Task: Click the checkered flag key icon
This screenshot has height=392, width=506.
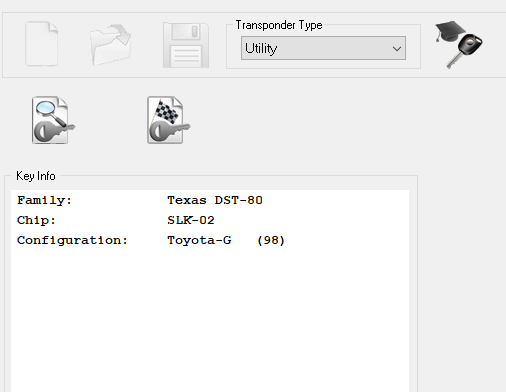Action: click(x=168, y=120)
